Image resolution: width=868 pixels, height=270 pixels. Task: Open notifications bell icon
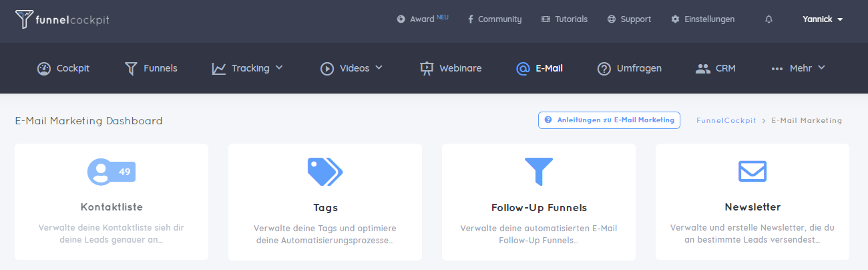[769, 19]
